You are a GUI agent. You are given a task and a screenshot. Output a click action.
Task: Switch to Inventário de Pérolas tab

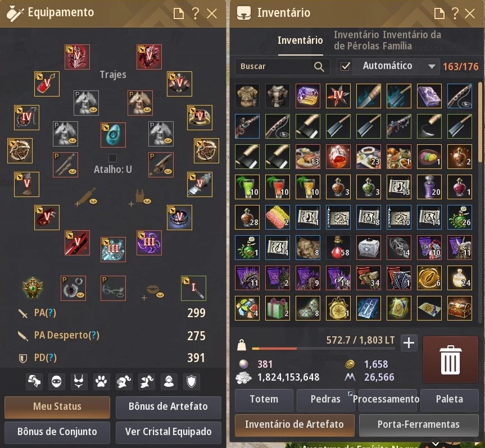click(356, 40)
